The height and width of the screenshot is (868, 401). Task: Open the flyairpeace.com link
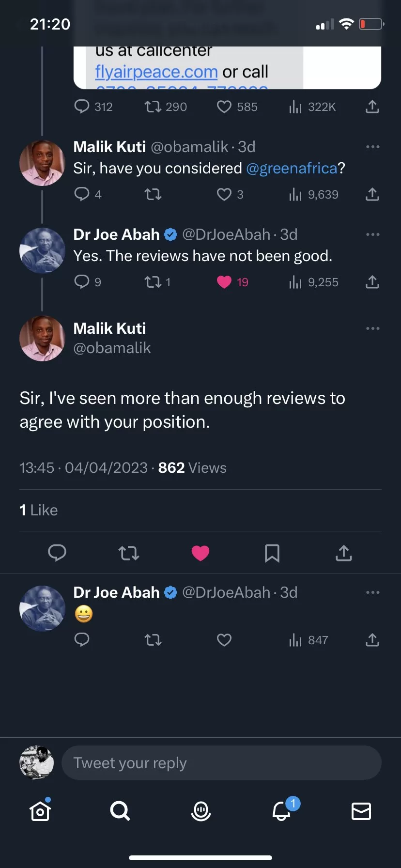coord(156,72)
